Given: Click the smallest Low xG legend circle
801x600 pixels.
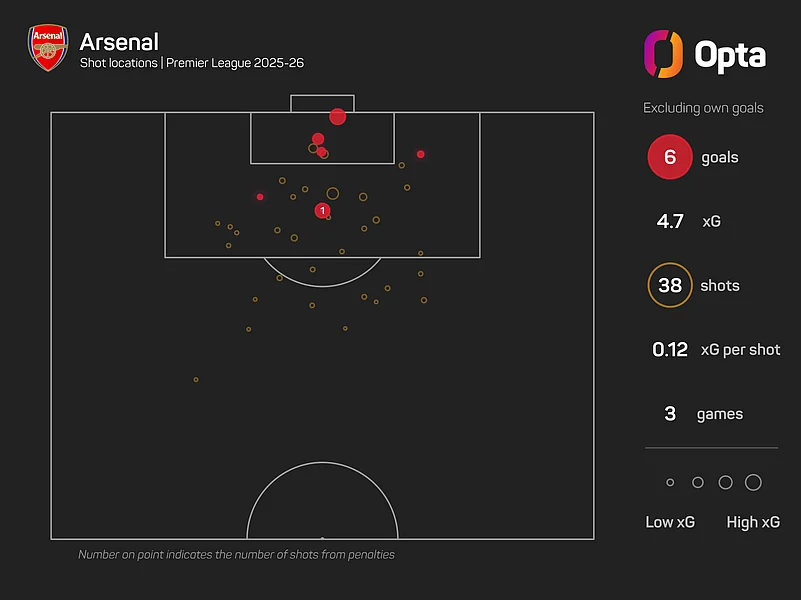Looking at the screenshot, I should [670, 483].
